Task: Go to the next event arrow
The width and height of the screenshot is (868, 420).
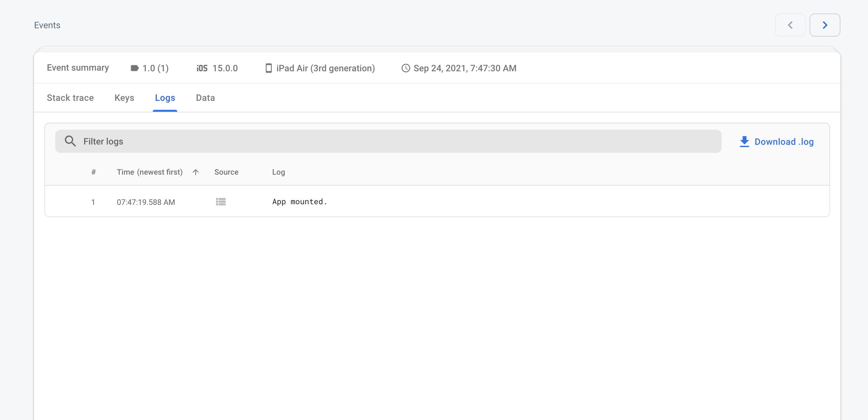Action: point(825,25)
